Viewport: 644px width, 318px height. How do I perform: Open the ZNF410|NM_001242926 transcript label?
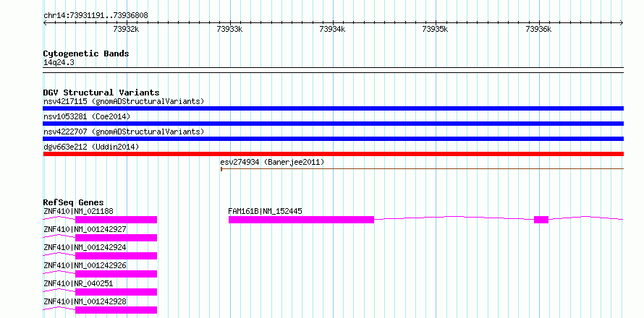pyautogui.click(x=85, y=265)
